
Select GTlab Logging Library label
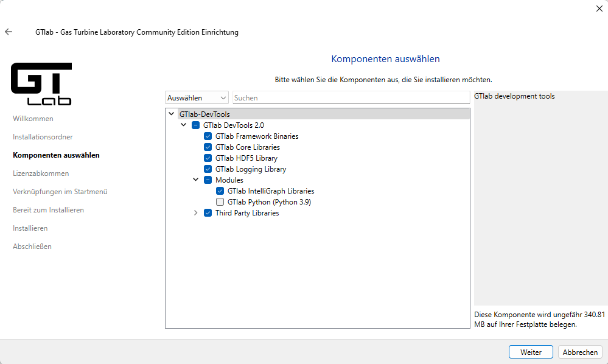pos(251,169)
